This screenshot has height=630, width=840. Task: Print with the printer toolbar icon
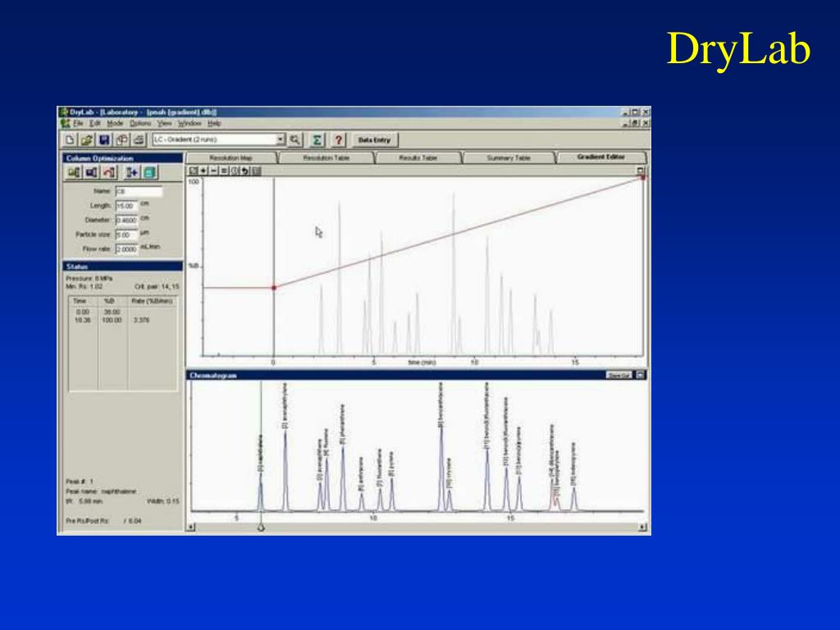point(139,139)
